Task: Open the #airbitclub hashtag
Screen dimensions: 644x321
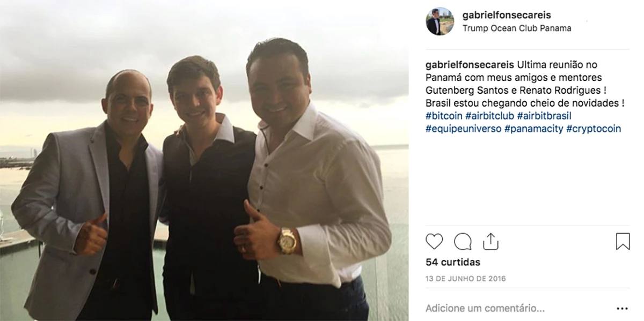Action: (x=489, y=116)
